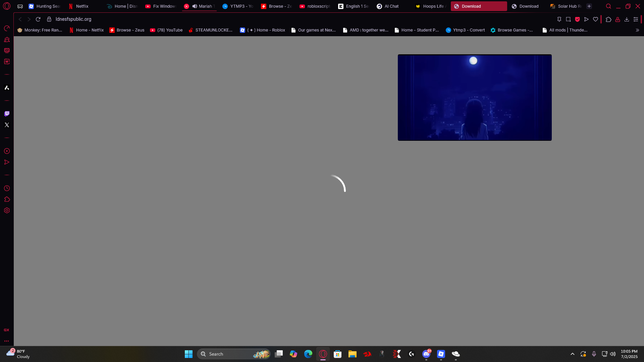Toggle microphone icon in system tray
The height and width of the screenshot is (362, 644).
point(594,354)
